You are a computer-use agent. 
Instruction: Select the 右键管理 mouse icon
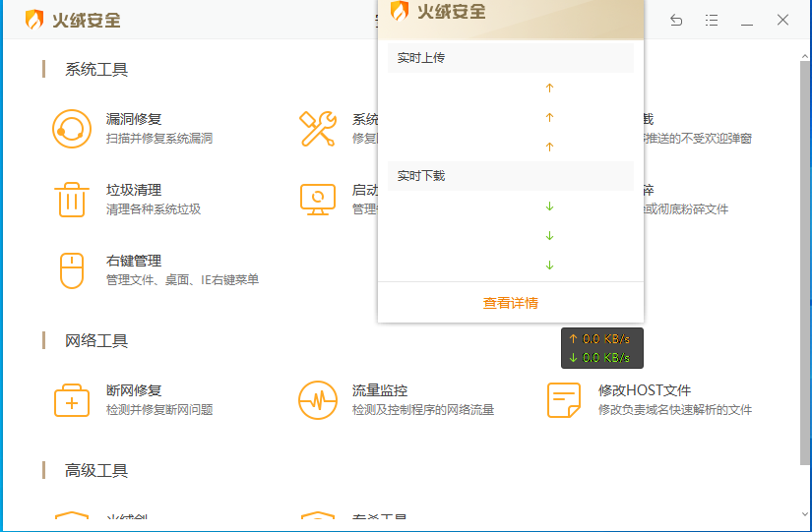click(x=71, y=270)
